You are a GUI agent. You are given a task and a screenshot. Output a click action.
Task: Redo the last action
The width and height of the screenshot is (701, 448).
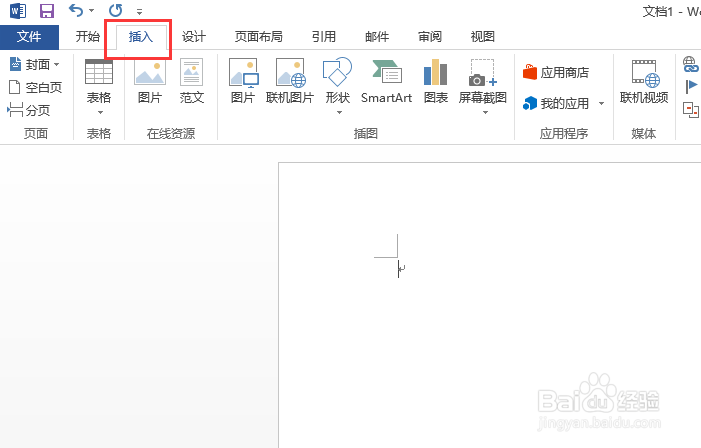[x=115, y=10]
